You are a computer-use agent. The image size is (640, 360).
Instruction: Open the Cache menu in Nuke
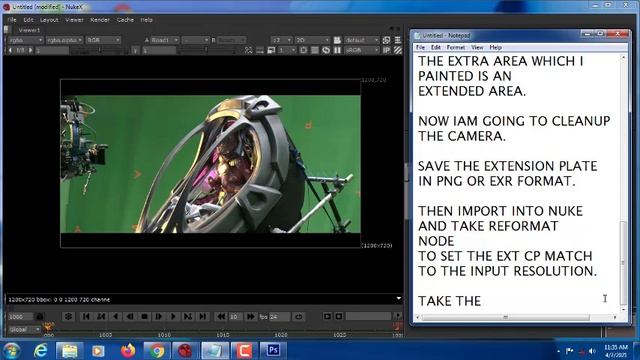tap(125, 20)
